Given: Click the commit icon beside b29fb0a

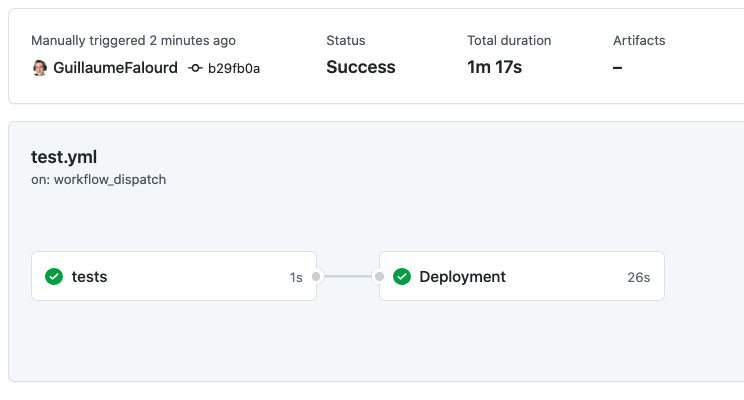Looking at the screenshot, I should (x=196, y=68).
